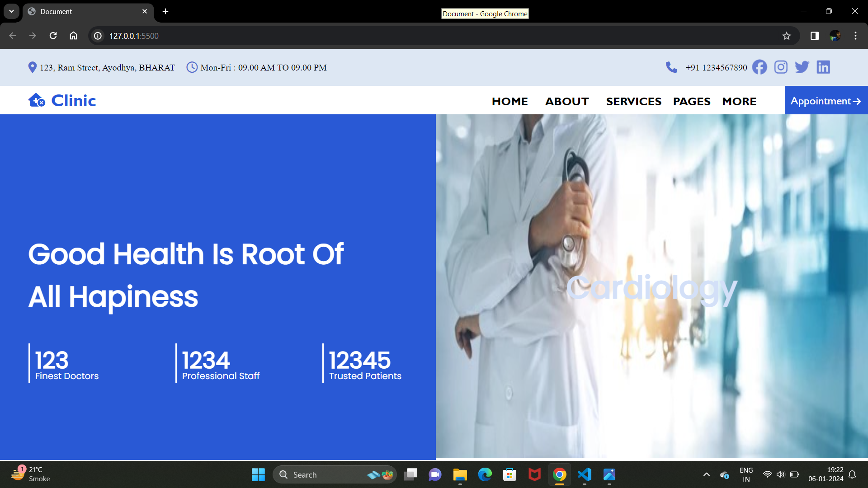Select the HOME navigation item
Viewport: 868px width, 488px height.
(510, 101)
